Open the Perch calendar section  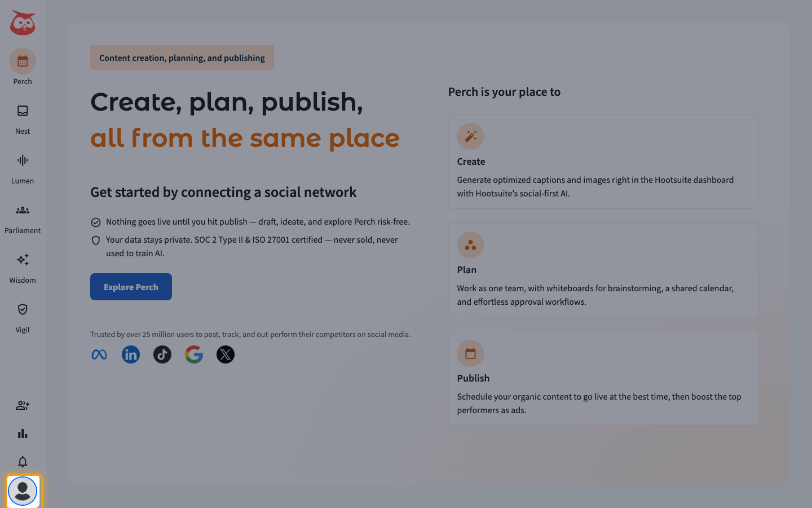click(x=23, y=67)
